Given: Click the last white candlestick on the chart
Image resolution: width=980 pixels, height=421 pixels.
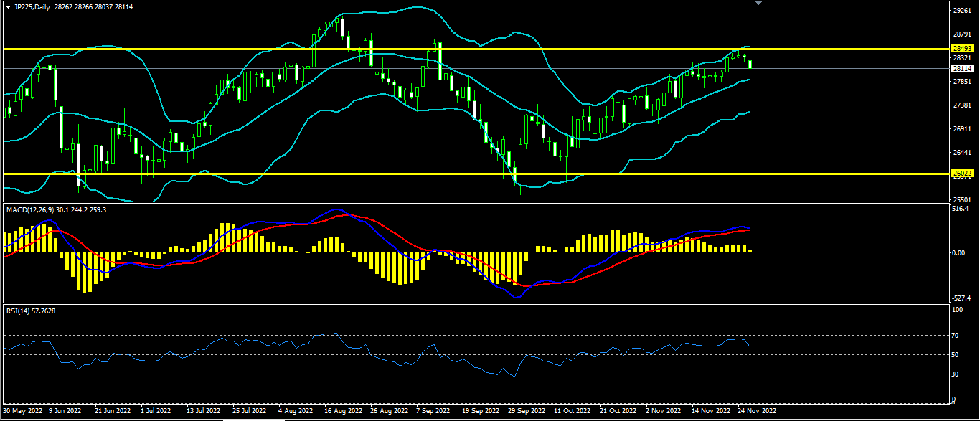Looking at the screenshot, I should pyautogui.click(x=750, y=65).
